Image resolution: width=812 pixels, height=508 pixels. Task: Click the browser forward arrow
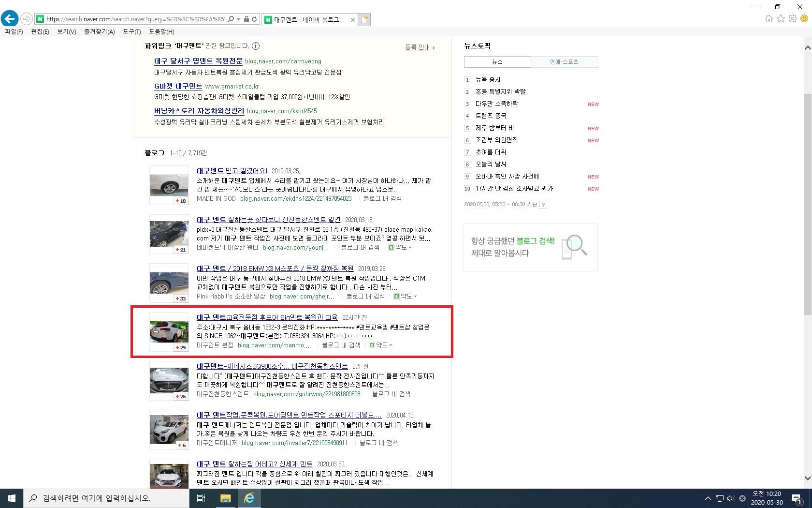(27, 19)
